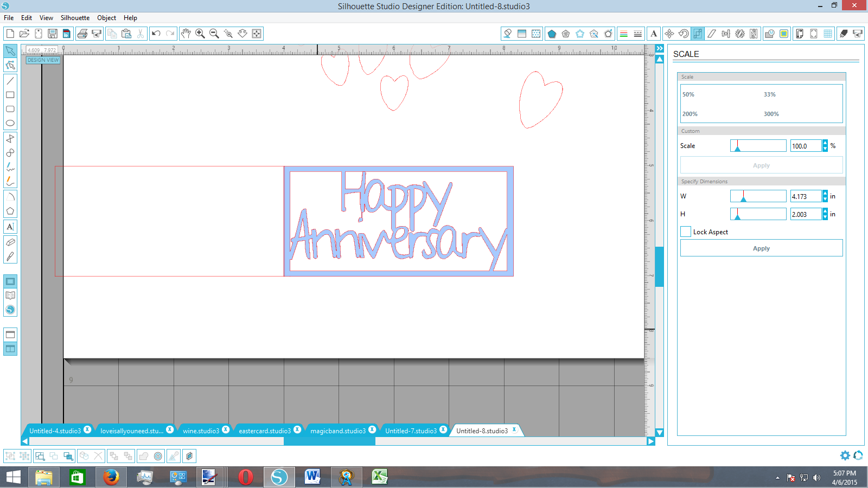The width and height of the screenshot is (868, 488).
Task: Click Apply under custom Scale
Action: coord(761,165)
